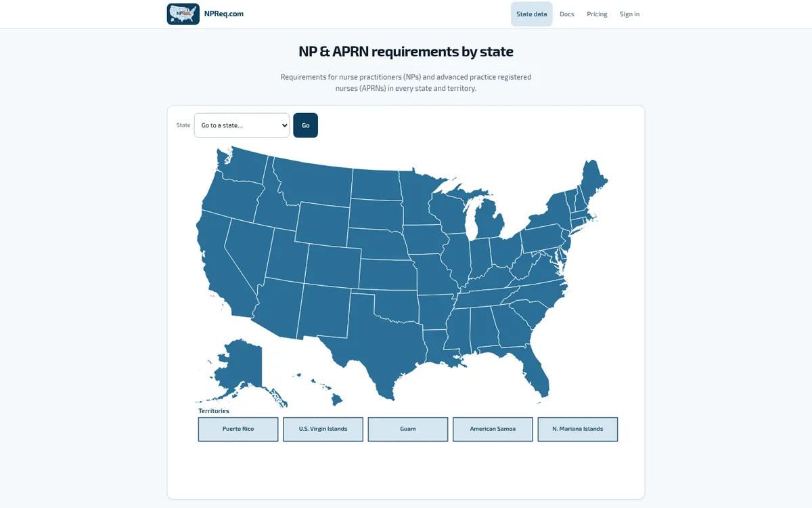Select Colorado on the map

pyautogui.click(x=332, y=266)
